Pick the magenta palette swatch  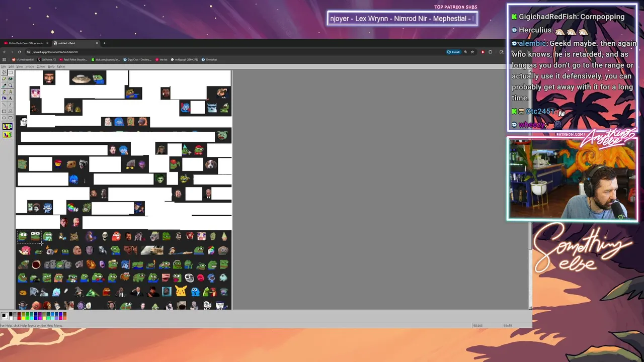pyautogui.click(x=40, y=318)
